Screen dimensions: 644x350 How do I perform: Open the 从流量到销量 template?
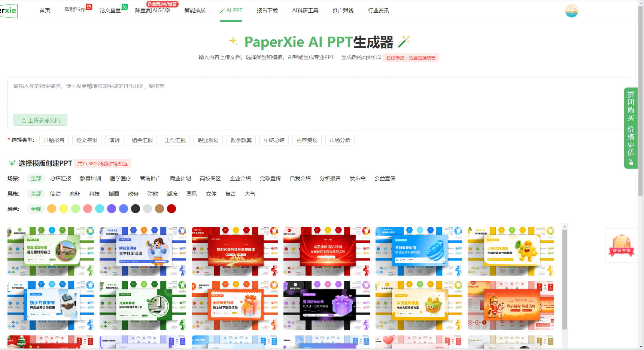[x=419, y=305]
